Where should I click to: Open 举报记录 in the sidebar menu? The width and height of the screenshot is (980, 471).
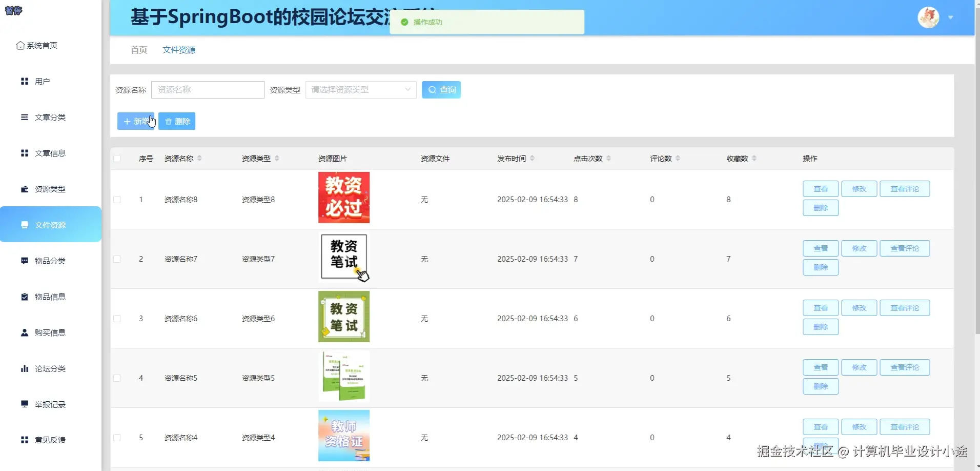tap(51, 404)
